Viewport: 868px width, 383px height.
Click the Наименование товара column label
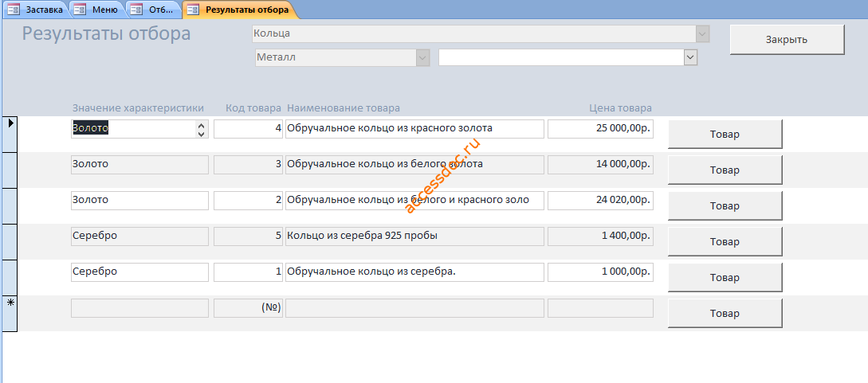344,107
